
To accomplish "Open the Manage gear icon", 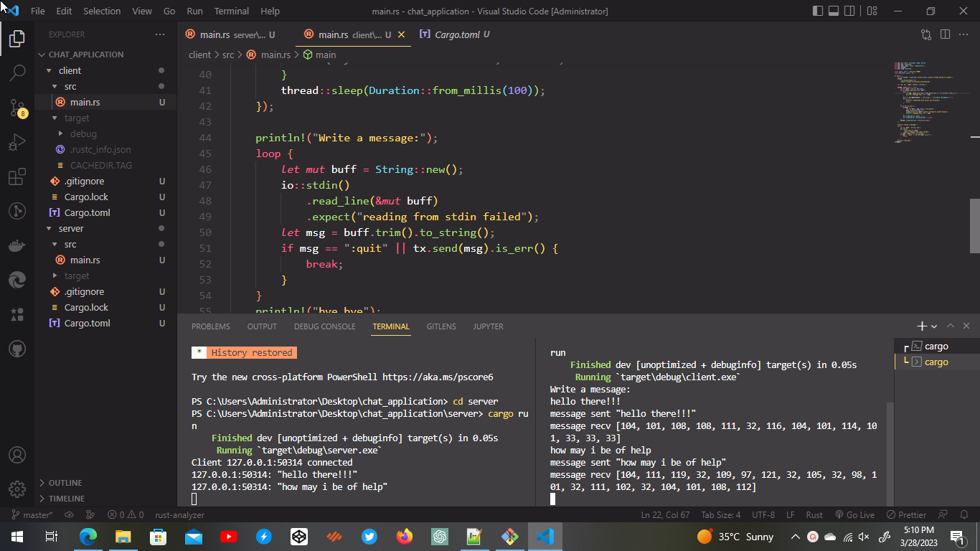I will point(17,489).
